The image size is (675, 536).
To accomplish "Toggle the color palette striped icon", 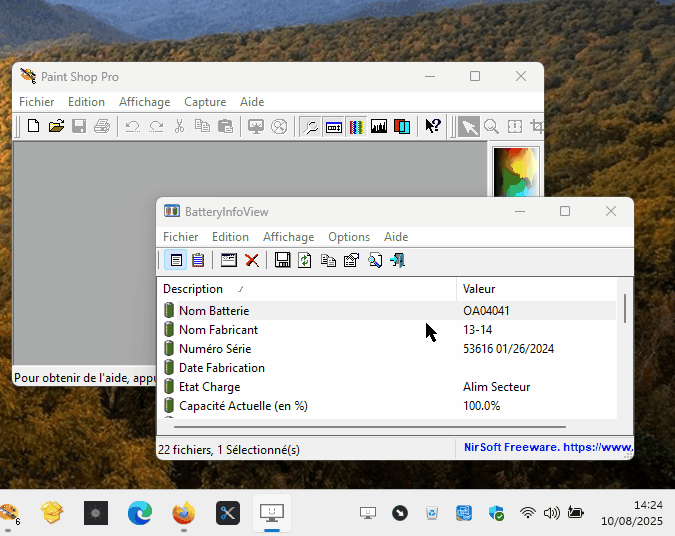I will click(356, 127).
